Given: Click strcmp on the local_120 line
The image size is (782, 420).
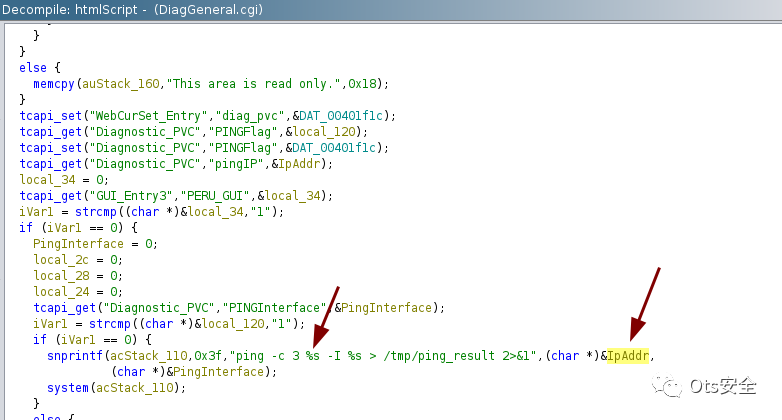Looking at the screenshot, I should [x=110, y=323].
